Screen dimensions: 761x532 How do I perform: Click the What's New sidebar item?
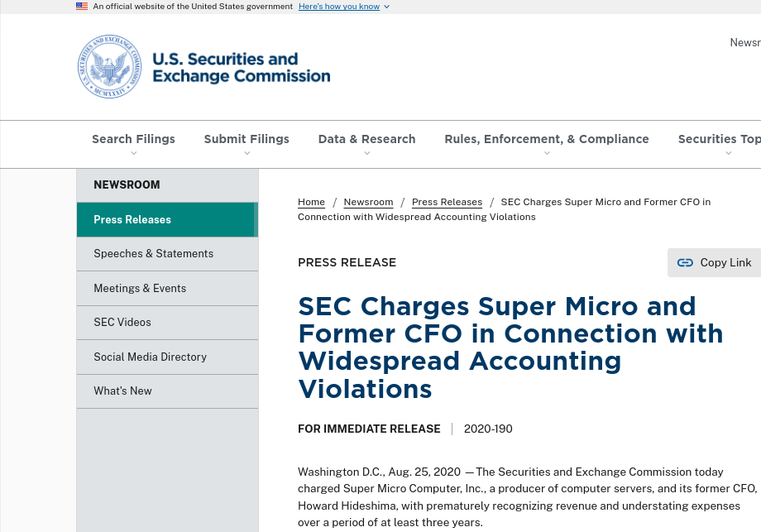tap(122, 391)
